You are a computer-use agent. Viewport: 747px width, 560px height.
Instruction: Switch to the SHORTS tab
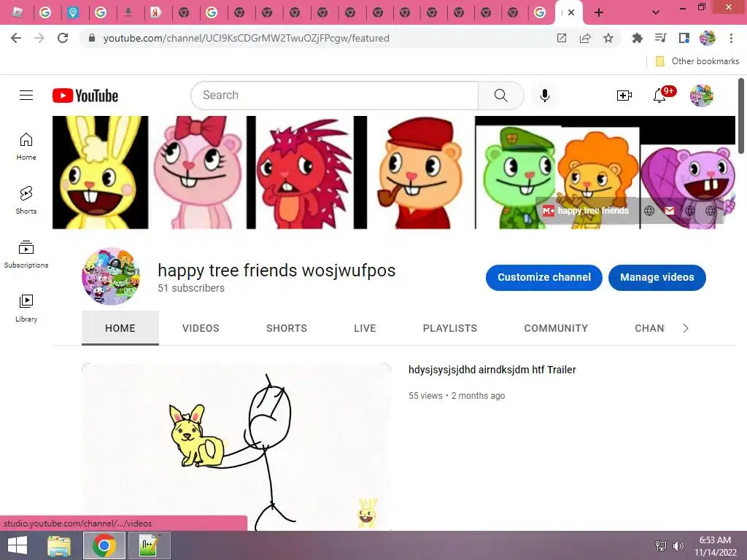pos(286,328)
